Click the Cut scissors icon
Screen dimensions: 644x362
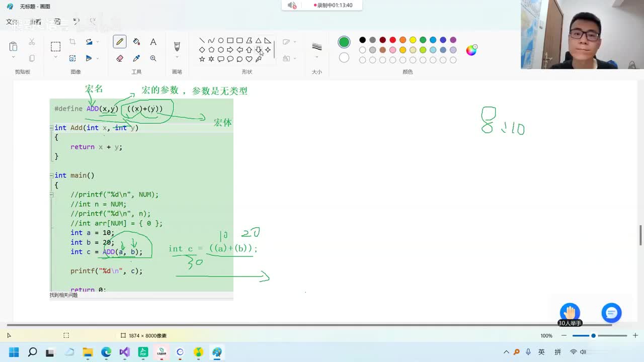[x=32, y=42]
